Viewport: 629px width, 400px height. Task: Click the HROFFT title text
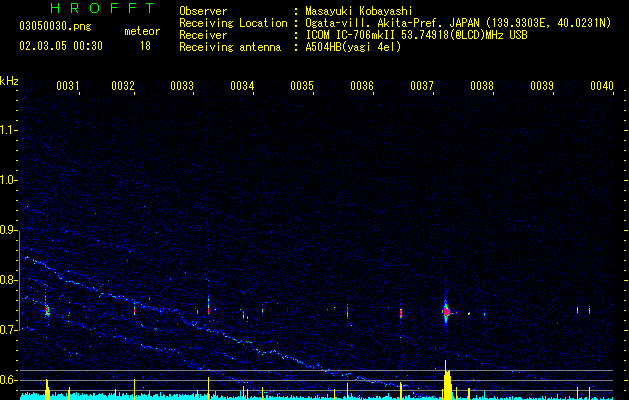(x=103, y=8)
